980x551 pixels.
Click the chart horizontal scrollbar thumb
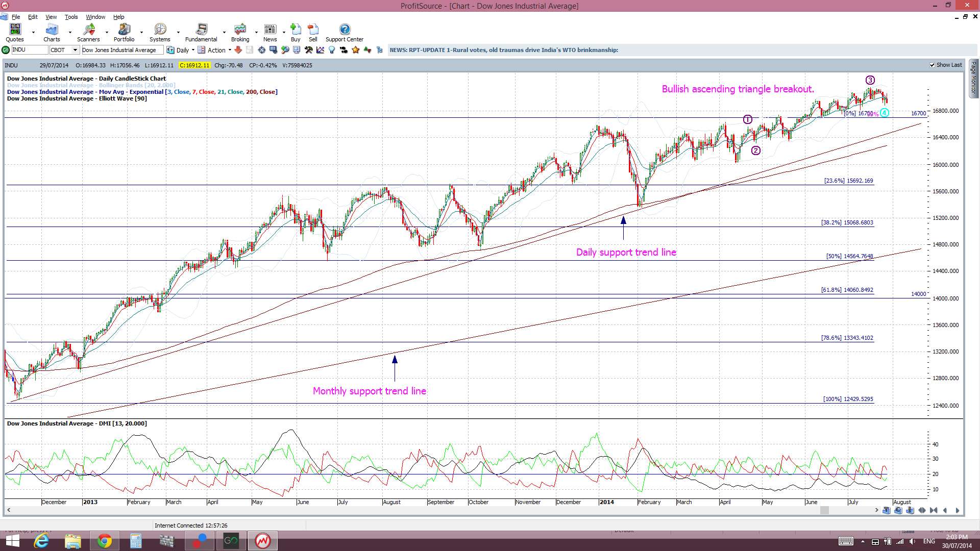[x=824, y=510]
